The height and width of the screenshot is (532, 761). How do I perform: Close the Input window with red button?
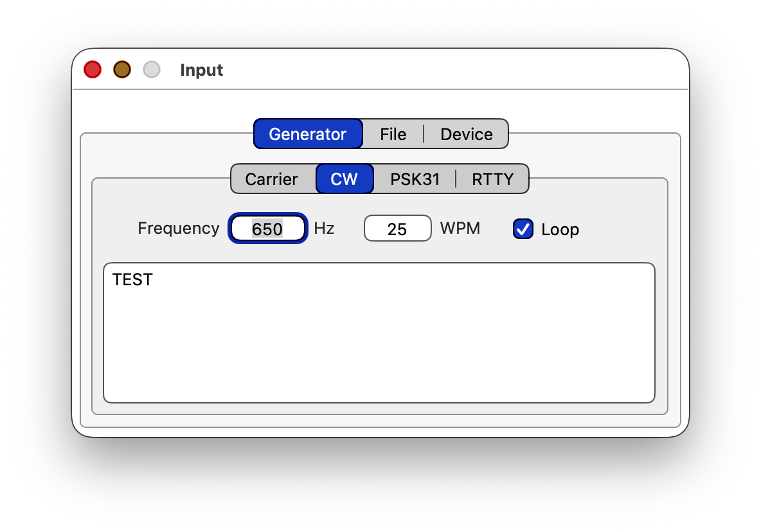93,69
